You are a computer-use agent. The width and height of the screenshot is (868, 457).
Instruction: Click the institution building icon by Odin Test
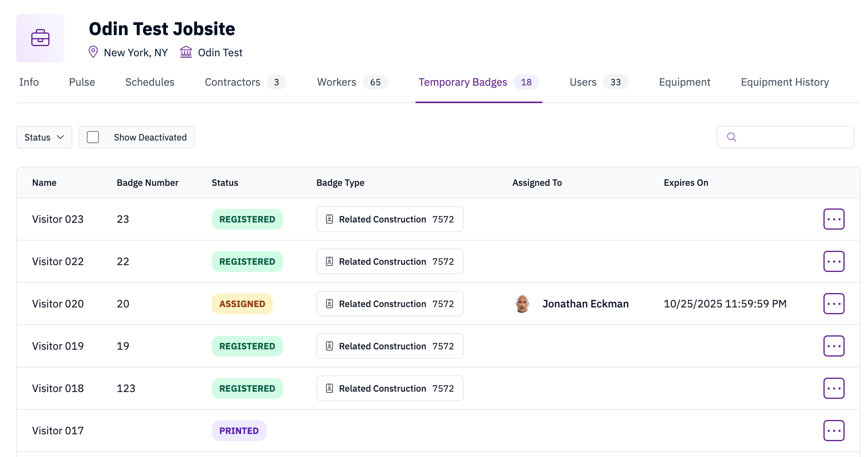186,52
